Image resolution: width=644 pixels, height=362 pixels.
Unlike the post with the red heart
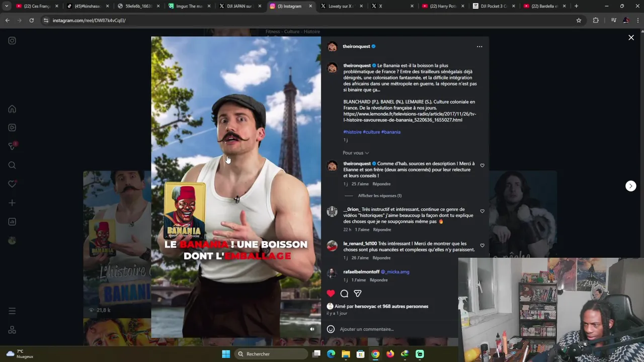(x=331, y=293)
